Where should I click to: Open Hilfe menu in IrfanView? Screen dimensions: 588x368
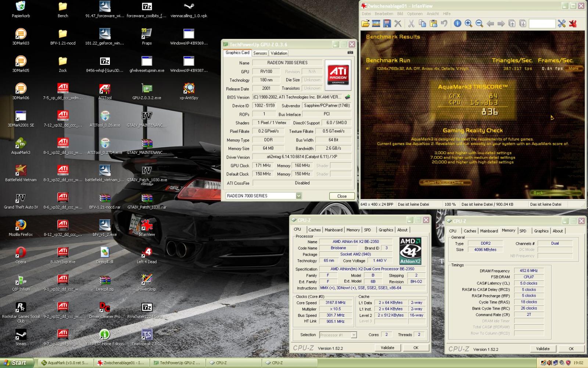pos(447,14)
